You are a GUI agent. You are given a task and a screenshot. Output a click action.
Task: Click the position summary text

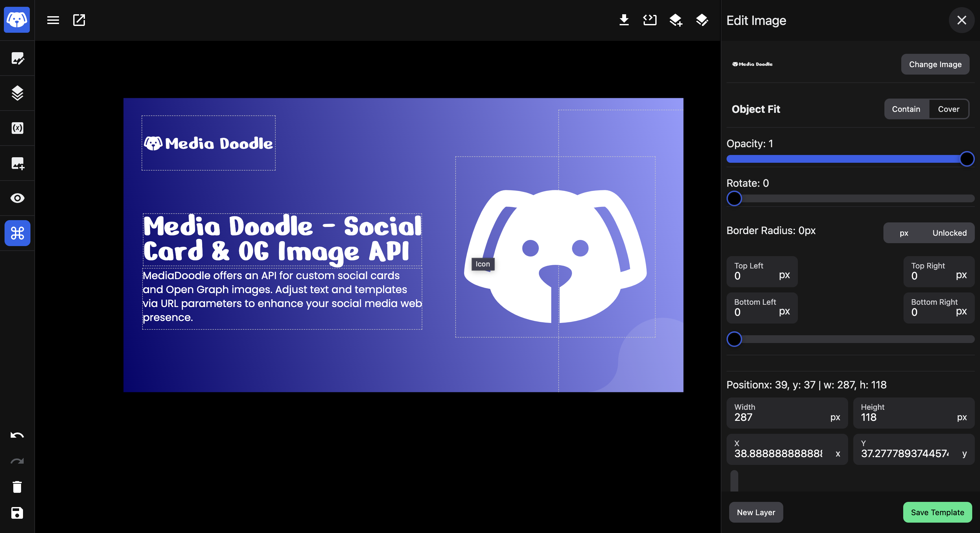point(806,385)
